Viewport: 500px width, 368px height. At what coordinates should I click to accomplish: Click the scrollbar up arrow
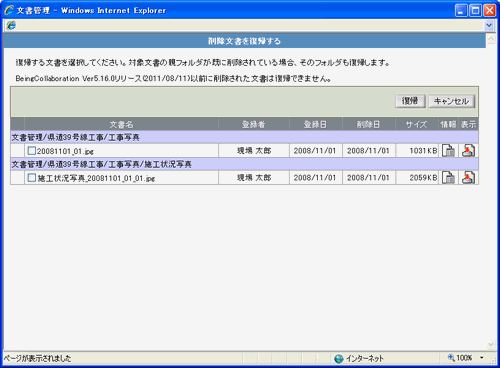[x=491, y=39]
